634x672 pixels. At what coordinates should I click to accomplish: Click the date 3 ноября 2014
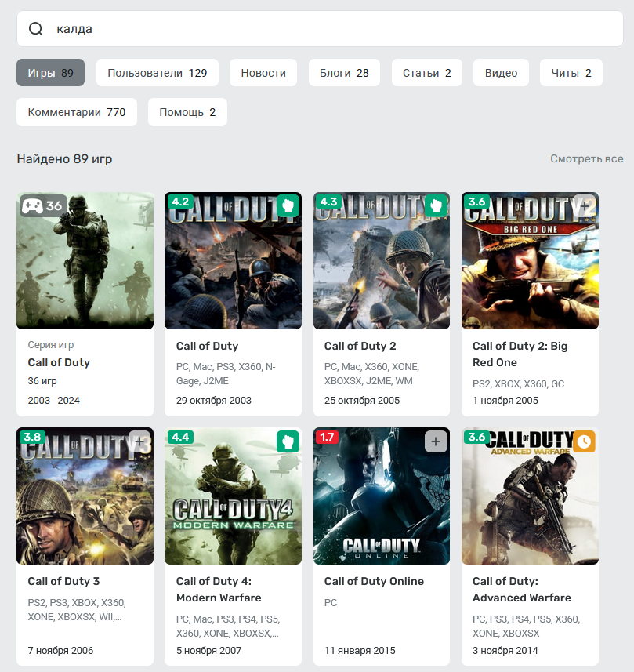(505, 651)
